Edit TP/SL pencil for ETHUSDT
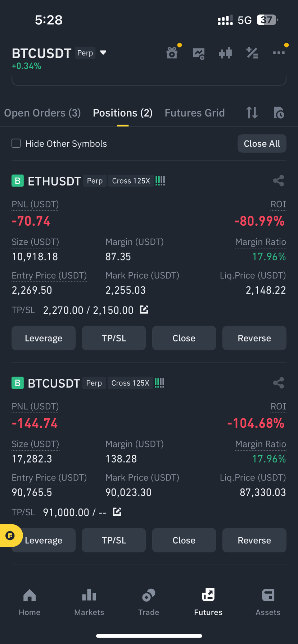 tap(144, 309)
